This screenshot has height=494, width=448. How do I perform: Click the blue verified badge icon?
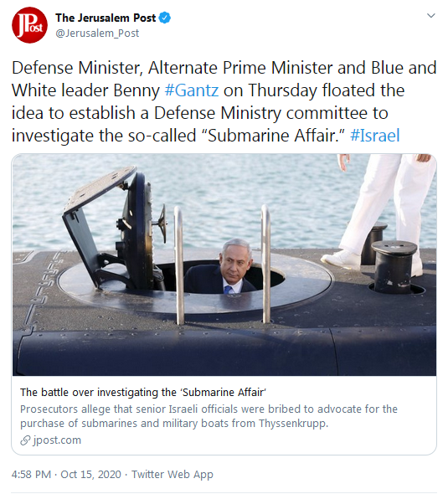click(164, 18)
